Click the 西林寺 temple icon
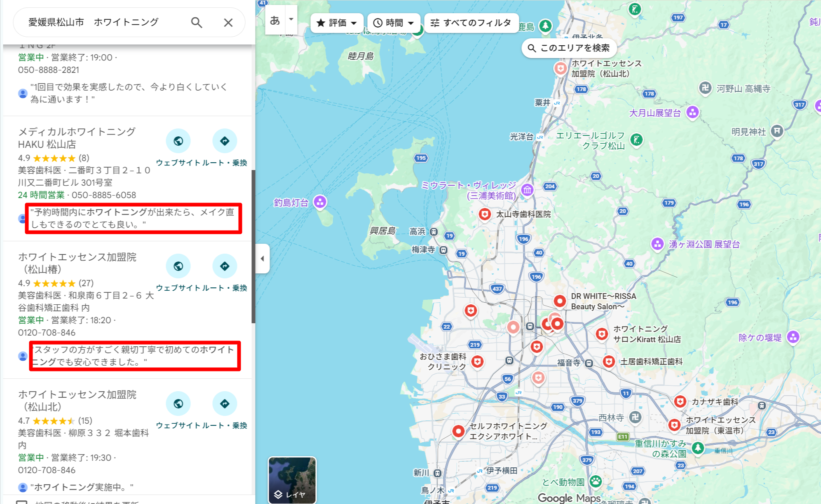 (635, 417)
